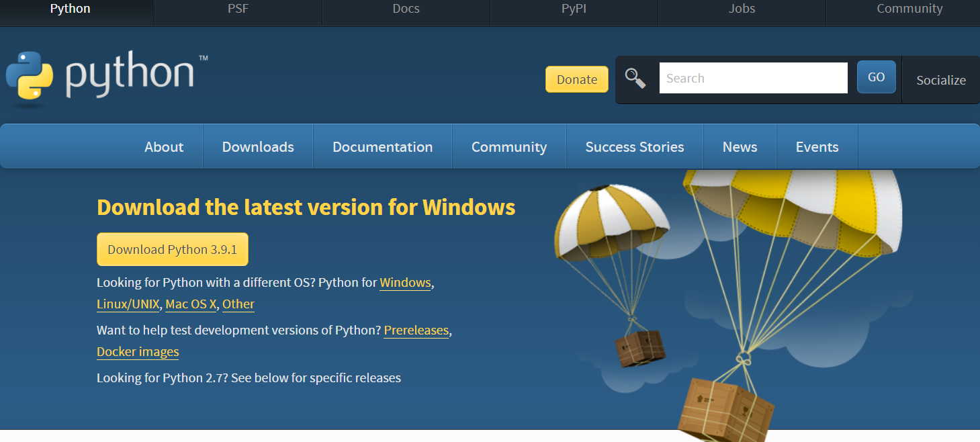Screen dimensions: 980x442
Task: View Prereleases of Python
Action: coord(416,330)
